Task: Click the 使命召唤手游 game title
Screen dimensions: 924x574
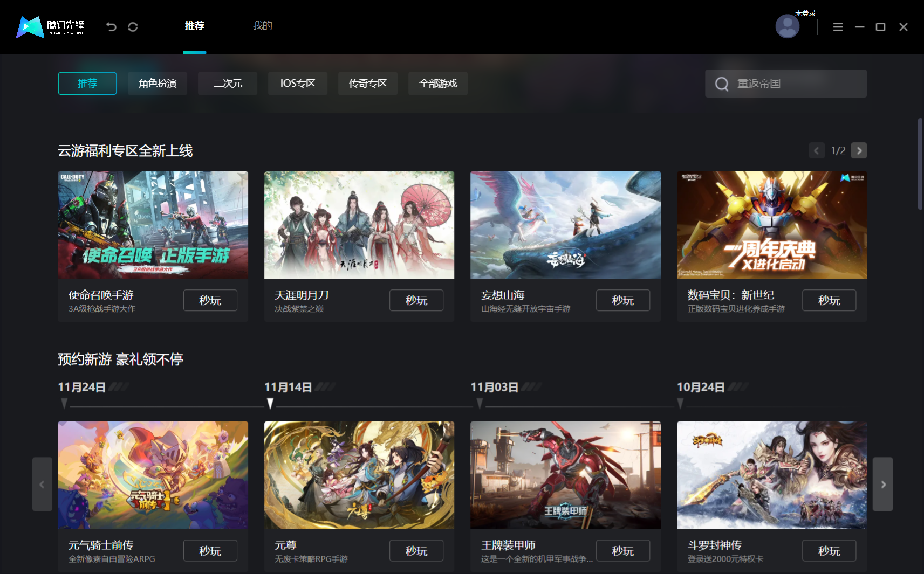Action: click(101, 295)
